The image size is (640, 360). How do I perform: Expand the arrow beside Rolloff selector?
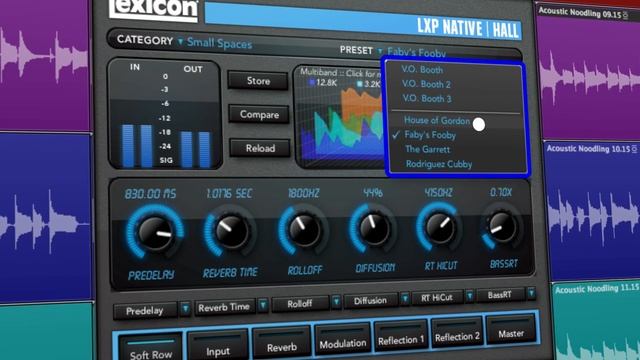tap(336, 302)
